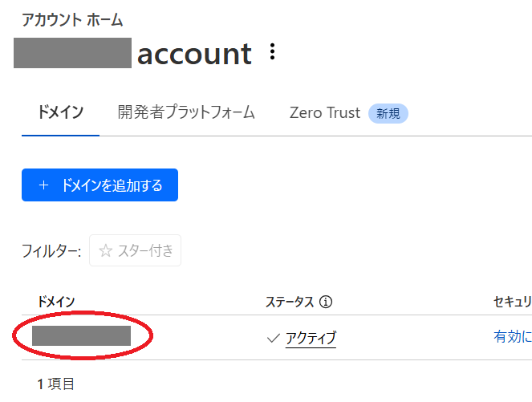Click the 1 項目 item count text
The image size is (532, 402).
(55, 384)
